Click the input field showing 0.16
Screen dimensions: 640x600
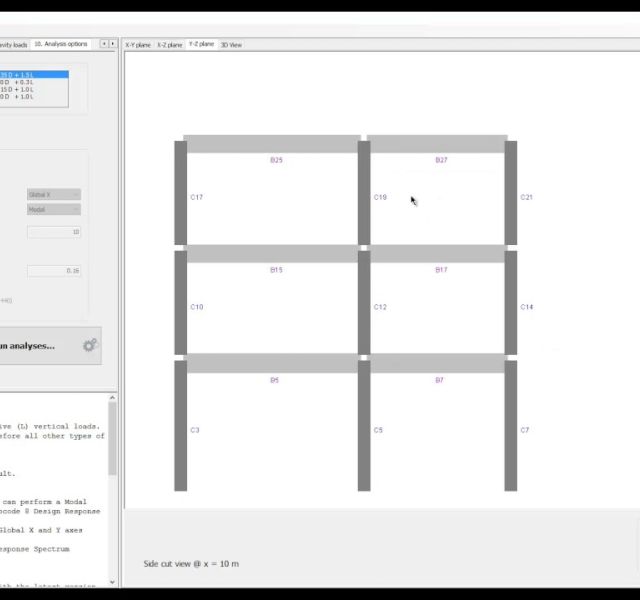click(x=54, y=271)
